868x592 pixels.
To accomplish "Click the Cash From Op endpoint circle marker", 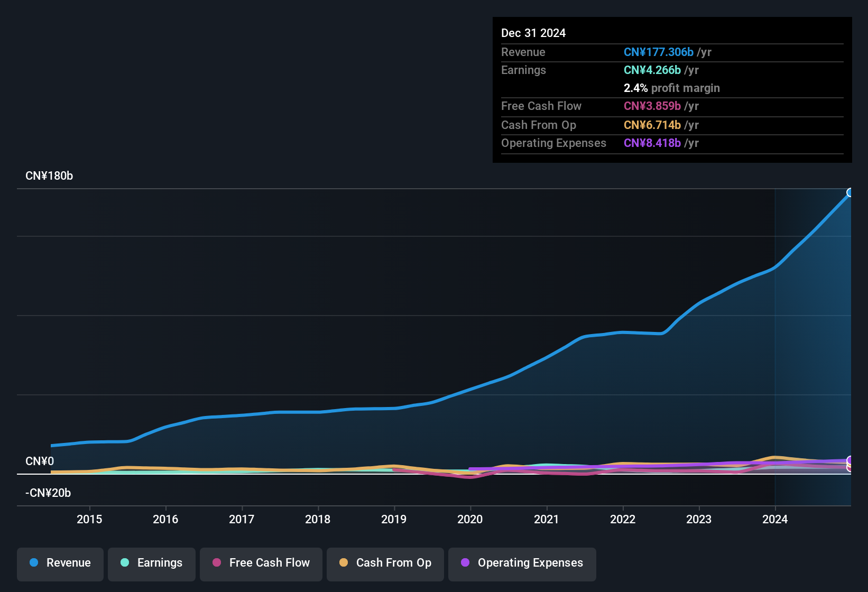I will 849,464.
